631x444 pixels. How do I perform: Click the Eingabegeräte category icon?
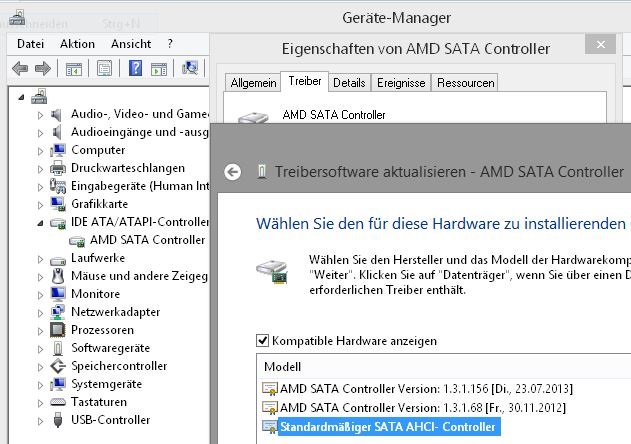tap(58, 186)
